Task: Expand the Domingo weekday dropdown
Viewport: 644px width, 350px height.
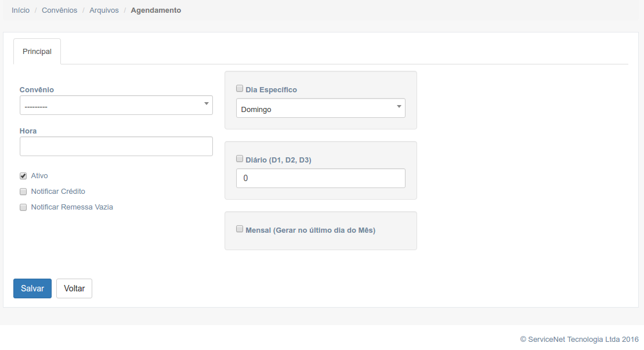Action: pyautogui.click(x=320, y=109)
